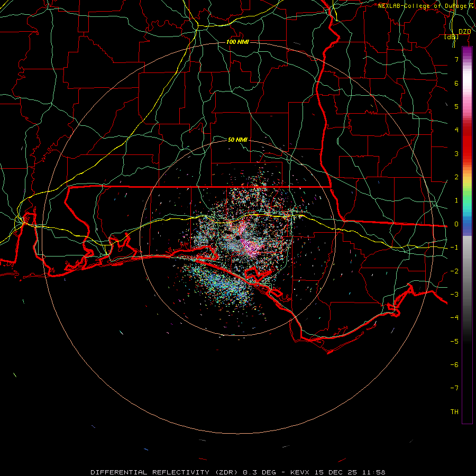Click the 5 value on the color scale
The height and width of the screenshot is (476, 476).
(x=456, y=106)
